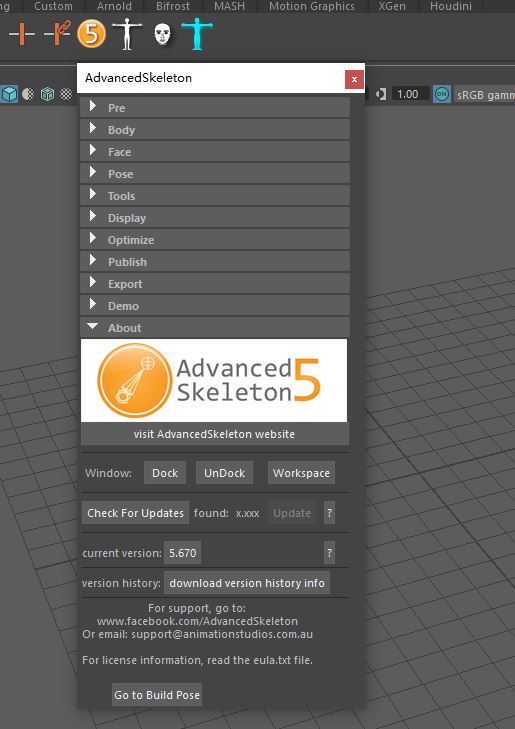Click the orange joint tool shelf icon
Image resolution: width=515 pixels, height=729 pixels.
point(21,34)
